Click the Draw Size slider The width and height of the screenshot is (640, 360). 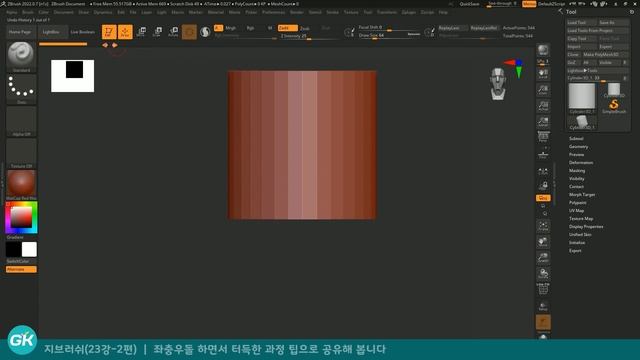pyautogui.click(x=389, y=36)
